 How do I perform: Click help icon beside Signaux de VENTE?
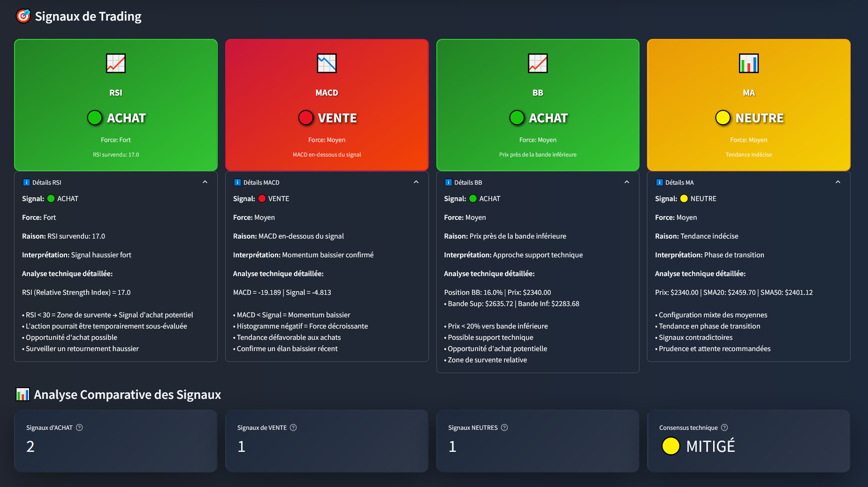click(293, 427)
